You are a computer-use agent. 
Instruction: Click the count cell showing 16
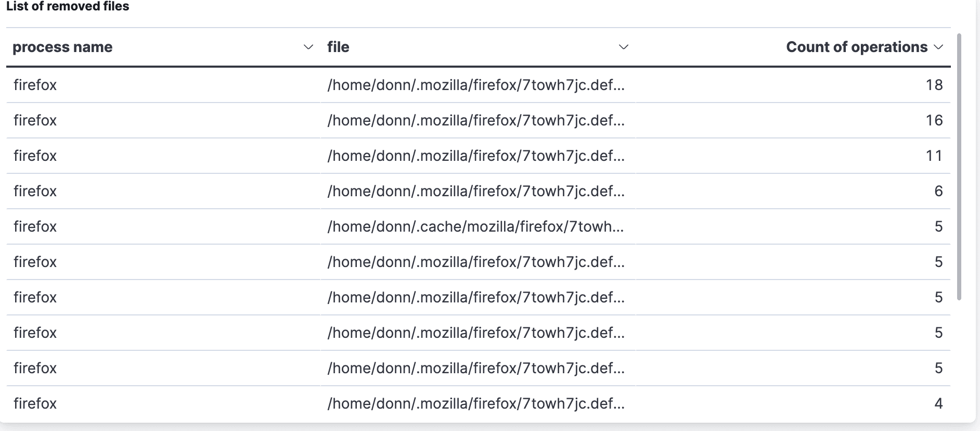pyautogui.click(x=934, y=120)
